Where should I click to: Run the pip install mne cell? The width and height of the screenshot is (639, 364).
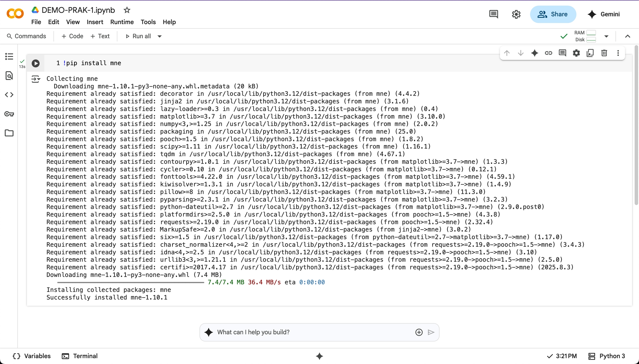click(35, 63)
